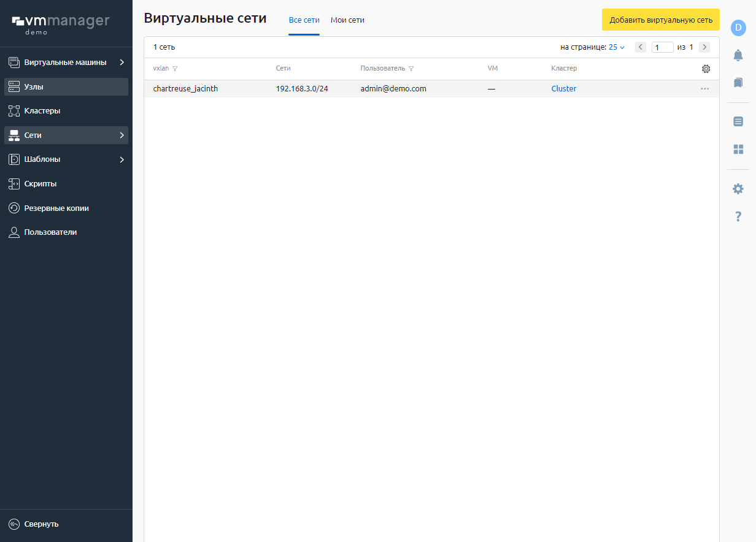Filter by Пользователь column funnel icon
Image resolution: width=756 pixels, height=542 pixels.
point(411,69)
